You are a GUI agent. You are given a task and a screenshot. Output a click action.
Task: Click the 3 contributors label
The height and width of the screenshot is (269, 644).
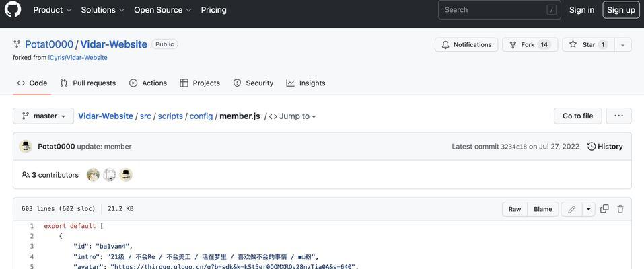tap(50, 175)
